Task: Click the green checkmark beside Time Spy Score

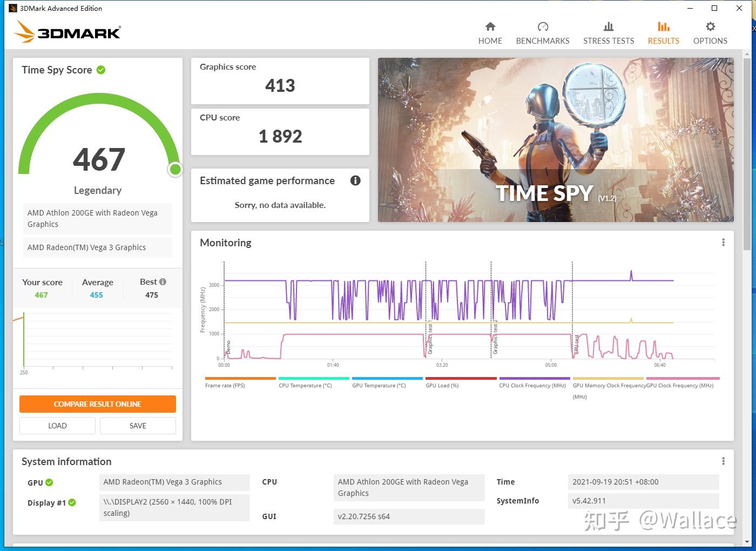Action: point(100,69)
